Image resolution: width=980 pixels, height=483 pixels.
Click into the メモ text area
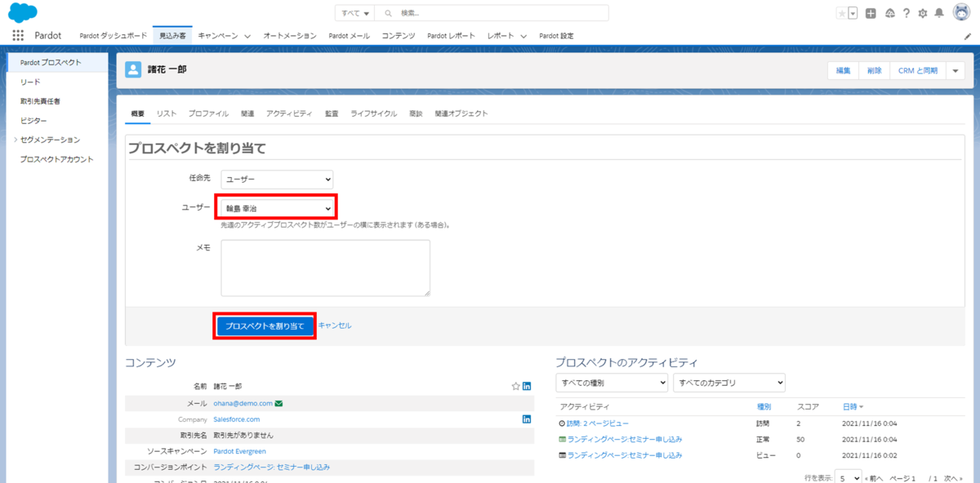(x=325, y=268)
